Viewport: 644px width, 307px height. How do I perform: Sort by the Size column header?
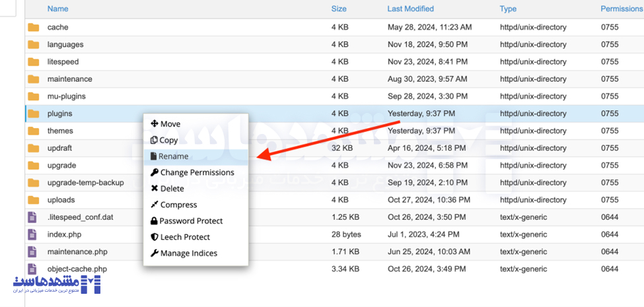point(339,9)
